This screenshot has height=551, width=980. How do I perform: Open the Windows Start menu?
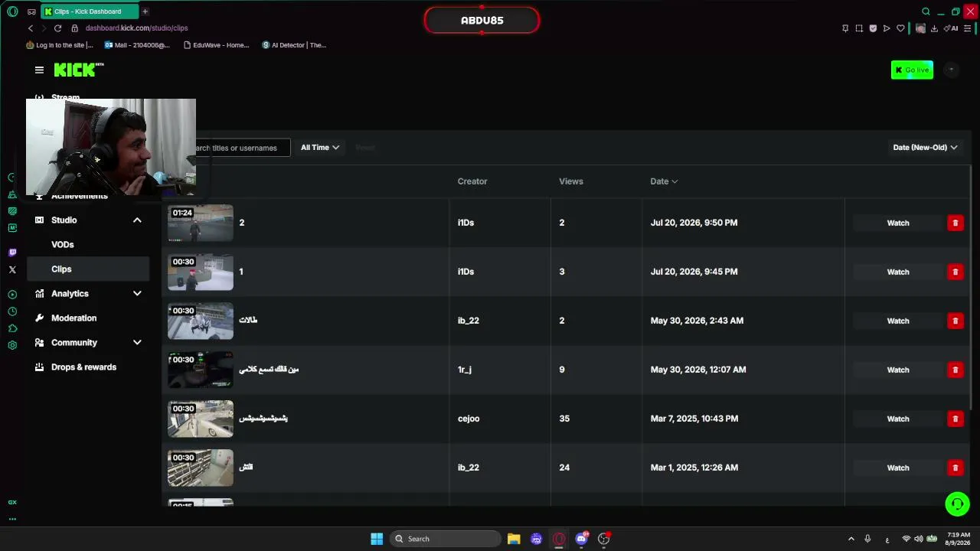tap(377, 539)
